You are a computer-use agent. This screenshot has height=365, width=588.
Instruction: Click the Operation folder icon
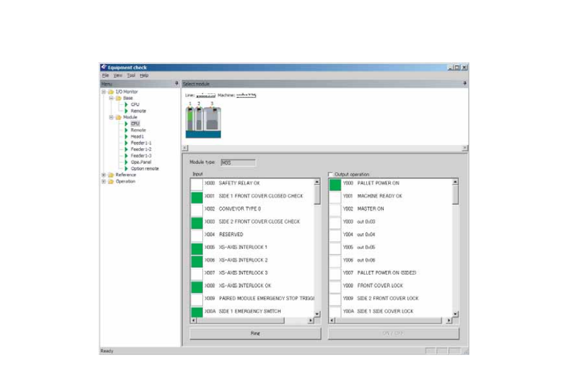111,181
